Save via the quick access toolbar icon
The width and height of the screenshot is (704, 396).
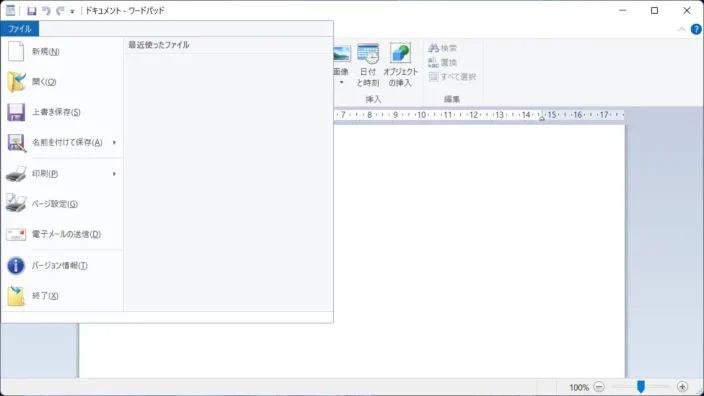pos(31,10)
